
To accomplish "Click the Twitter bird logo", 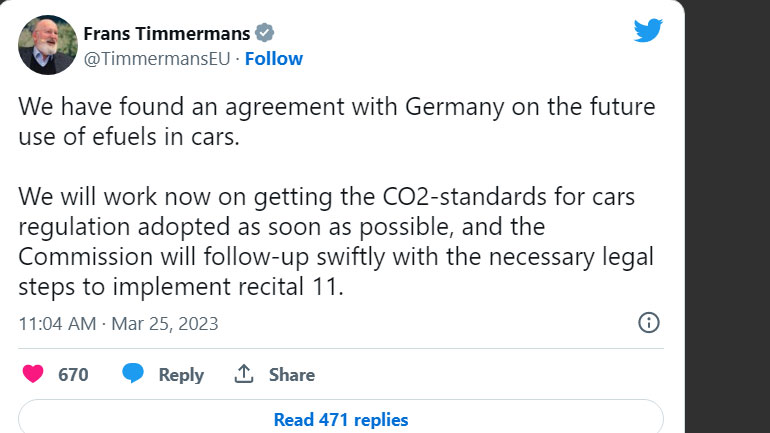I will pos(648,30).
